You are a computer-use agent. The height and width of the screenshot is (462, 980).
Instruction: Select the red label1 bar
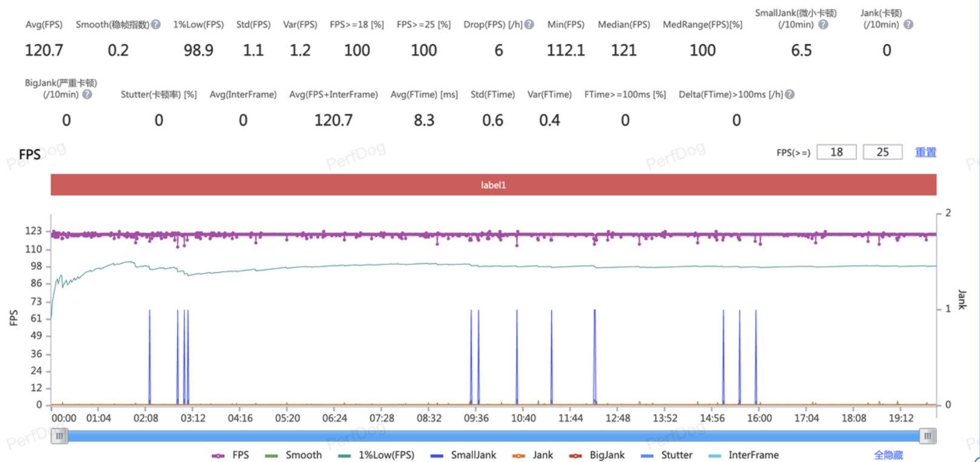point(493,185)
